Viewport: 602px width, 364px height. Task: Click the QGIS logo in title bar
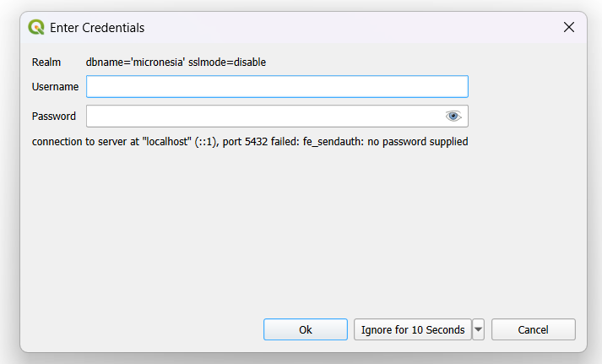point(36,28)
